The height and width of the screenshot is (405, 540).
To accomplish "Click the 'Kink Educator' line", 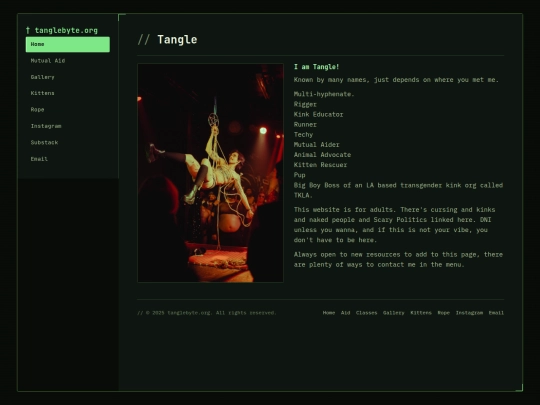I will click(x=319, y=114).
